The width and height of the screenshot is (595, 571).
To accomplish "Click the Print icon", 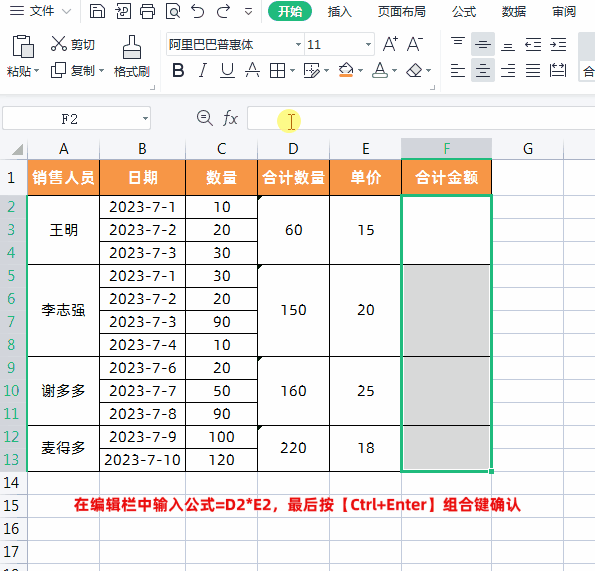I will coord(148,11).
